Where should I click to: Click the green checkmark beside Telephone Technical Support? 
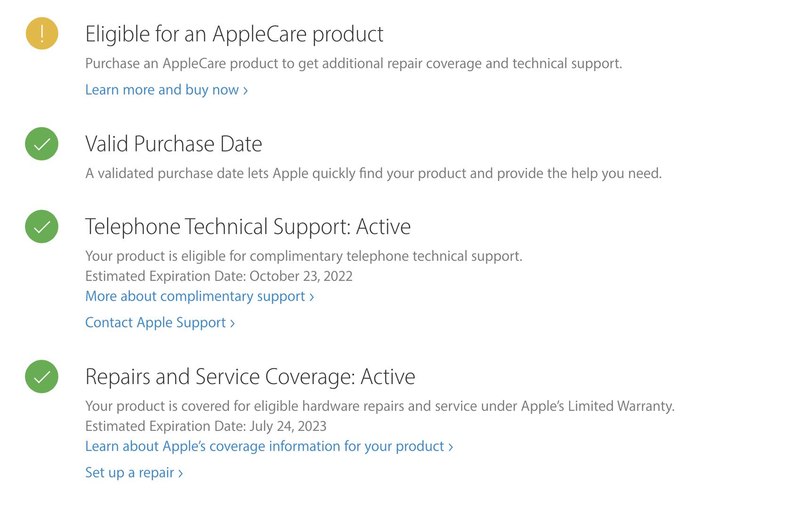(x=42, y=226)
